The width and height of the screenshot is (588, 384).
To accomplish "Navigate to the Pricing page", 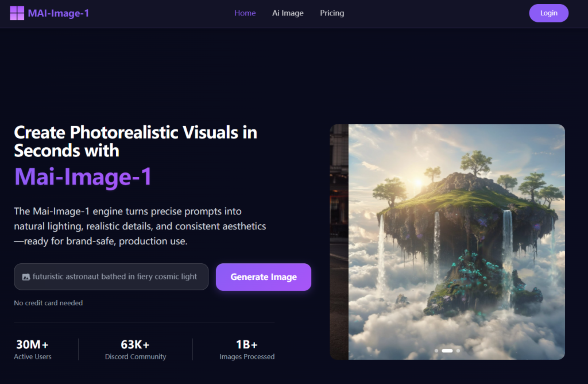I will 332,13.
